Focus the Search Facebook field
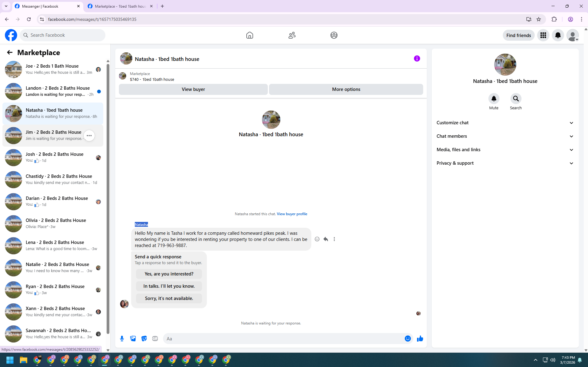This screenshot has height=367, width=588. coord(63,35)
